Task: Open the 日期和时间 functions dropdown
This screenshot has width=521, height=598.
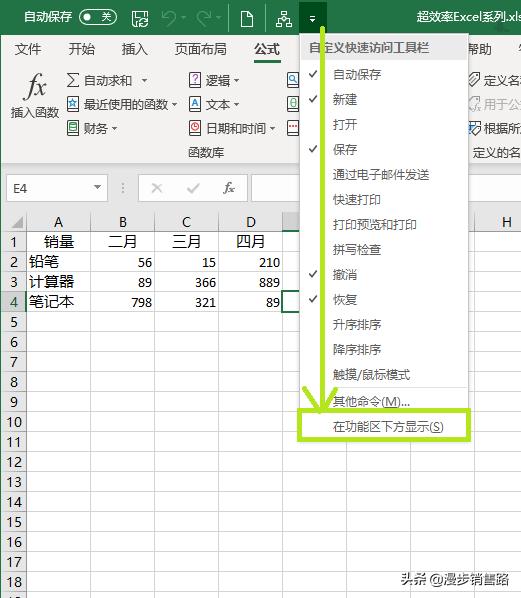Action: [x=232, y=128]
